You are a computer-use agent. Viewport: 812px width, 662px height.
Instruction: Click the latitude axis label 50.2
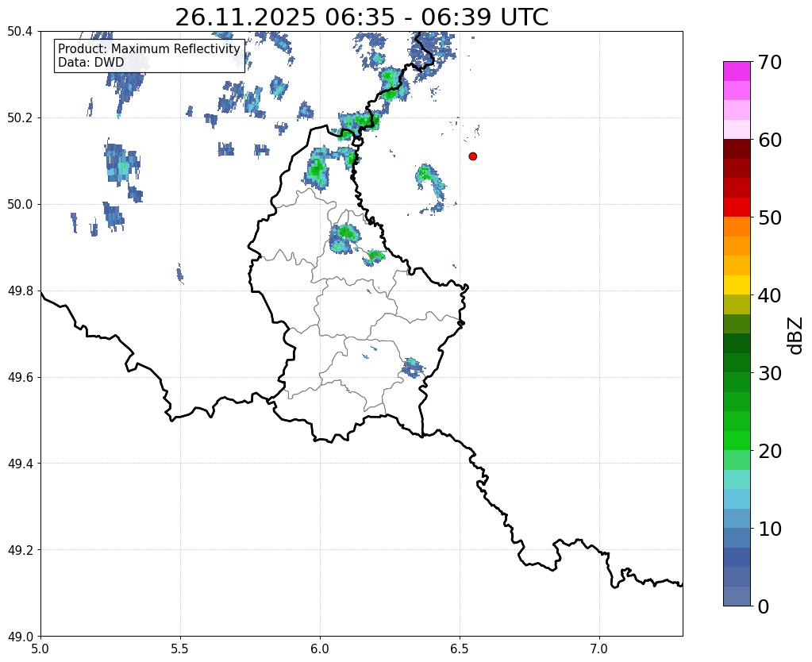20,118
